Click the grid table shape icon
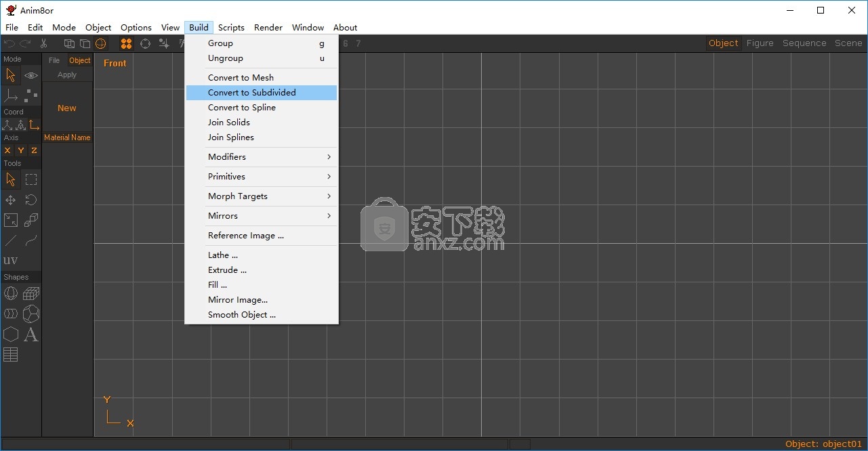 (x=11, y=354)
